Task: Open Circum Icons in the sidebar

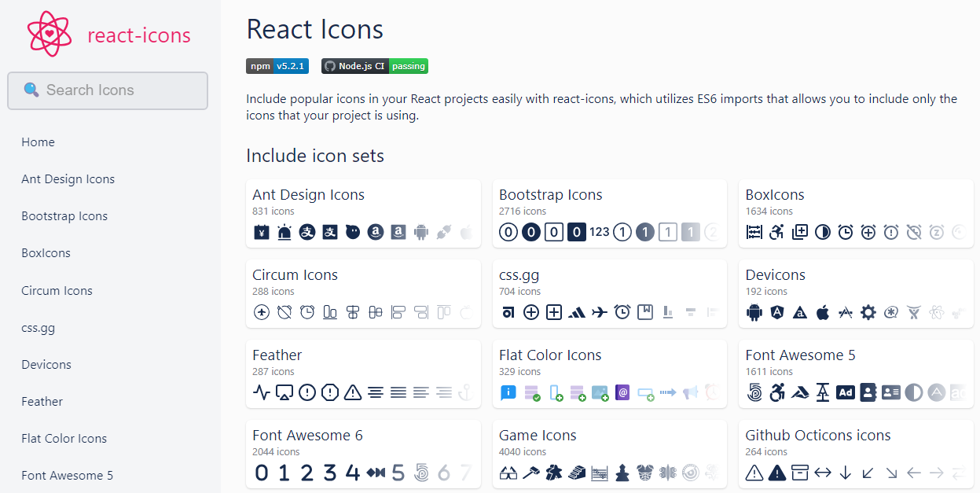Action: pos(57,291)
